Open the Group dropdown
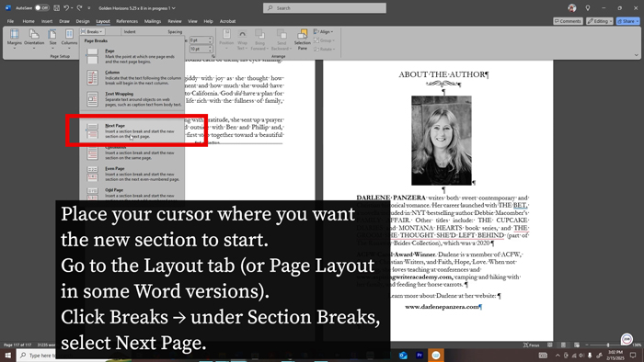 coord(325,40)
